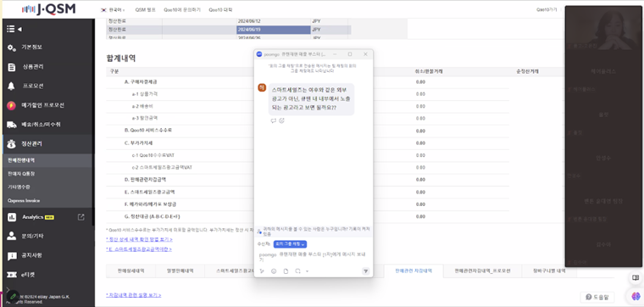Switch to the 장바구니별 내역 tab
Screen dimensions: 644x307
tap(549, 271)
